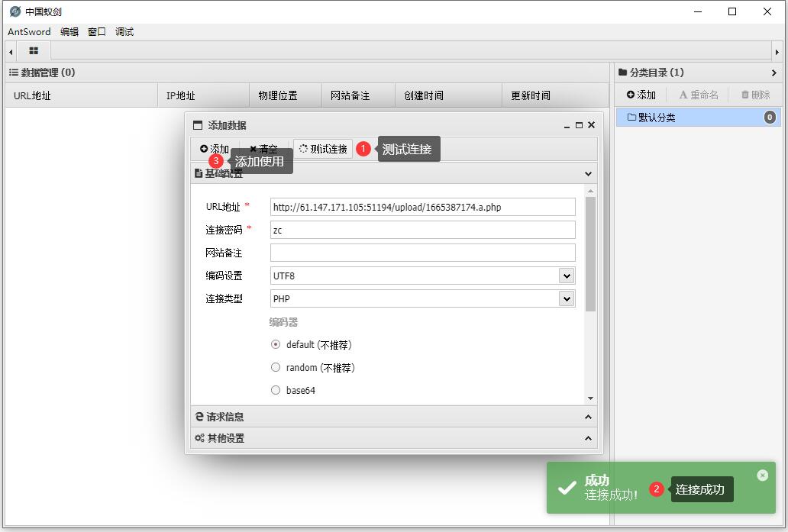Click the 删除 category button
The height and width of the screenshot is (532, 788).
click(756, 95)
